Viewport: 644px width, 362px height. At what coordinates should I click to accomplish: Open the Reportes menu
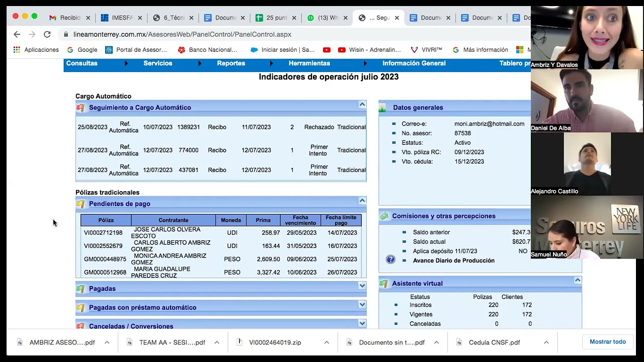click(x=231, y=63)
